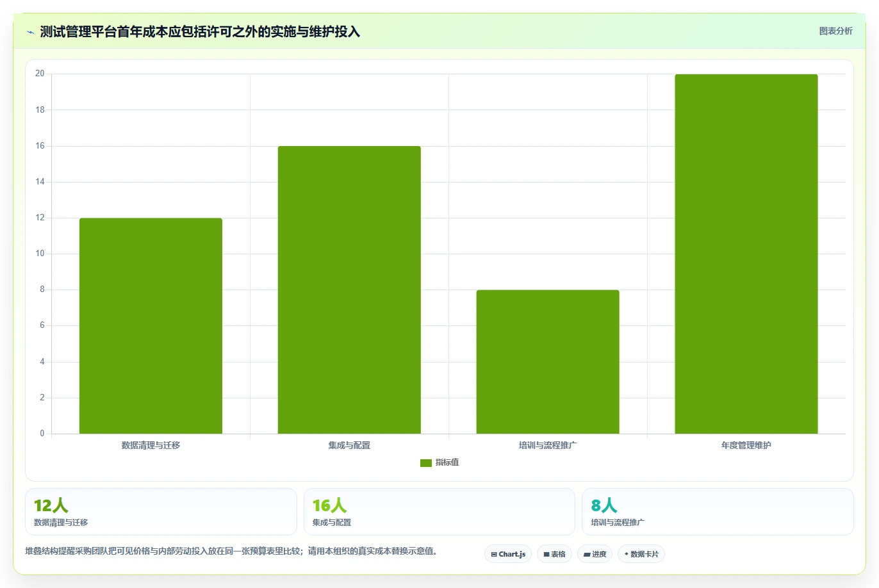Click the 表格 tag chip
Image resolution: width=879 pixels, height=588 pixels.
[554, 554]
